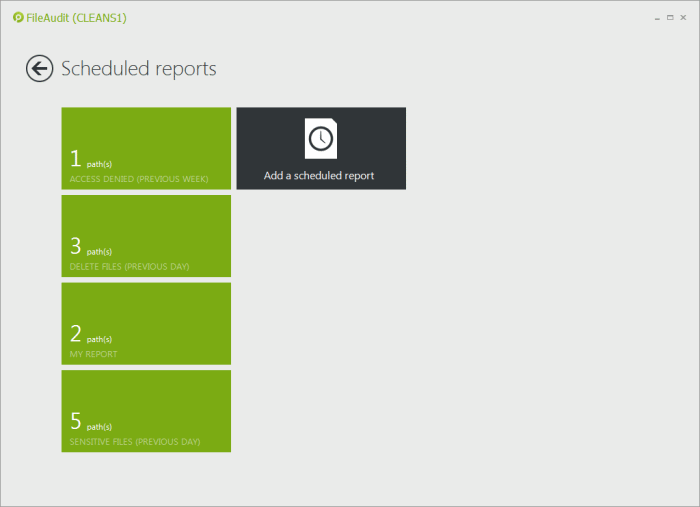This screenshot has height=507, width=700.
Task: Click 'DELETE FILES (PREVIOUS DAY)' caption text
Action: click(x=129, y=266)
